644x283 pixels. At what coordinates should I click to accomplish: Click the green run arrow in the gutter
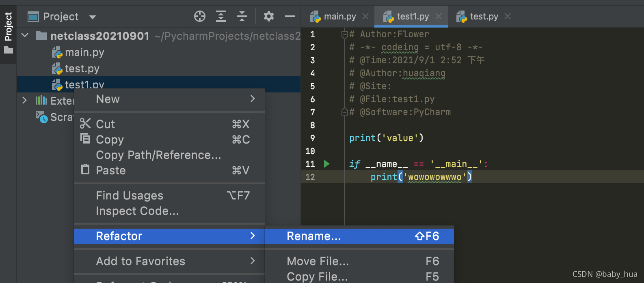click(x=326, y=164)
